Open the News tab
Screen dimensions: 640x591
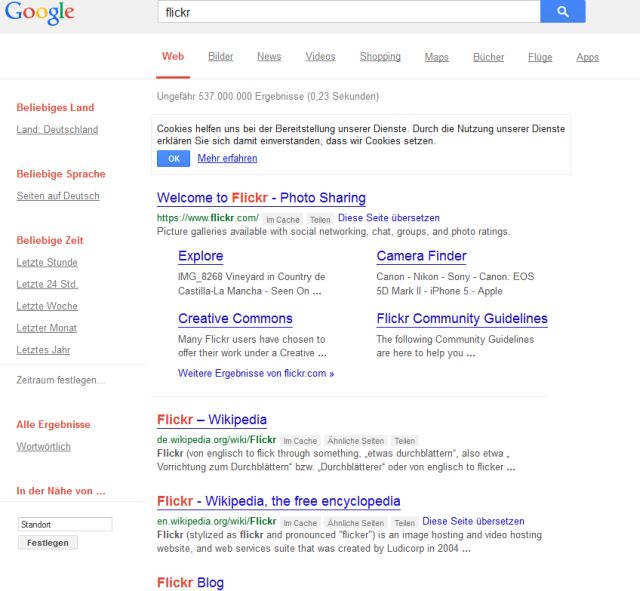(269, 57)
